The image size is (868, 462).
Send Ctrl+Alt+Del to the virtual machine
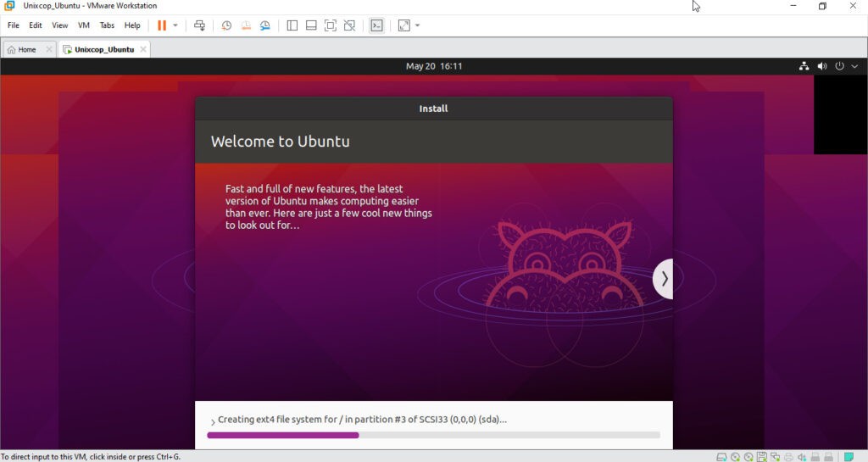tap(199, 25)
